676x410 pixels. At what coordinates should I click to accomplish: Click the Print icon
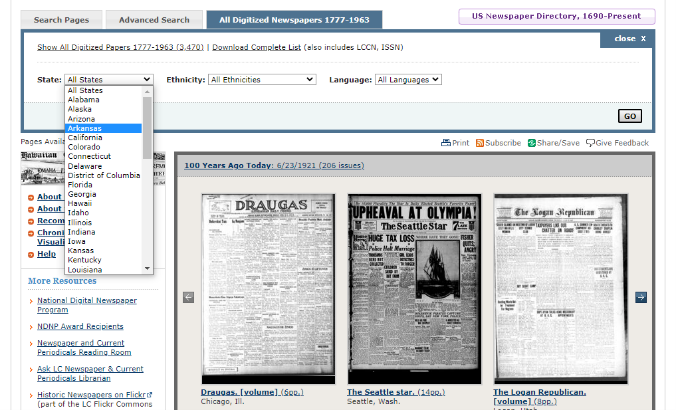(446, 143)
